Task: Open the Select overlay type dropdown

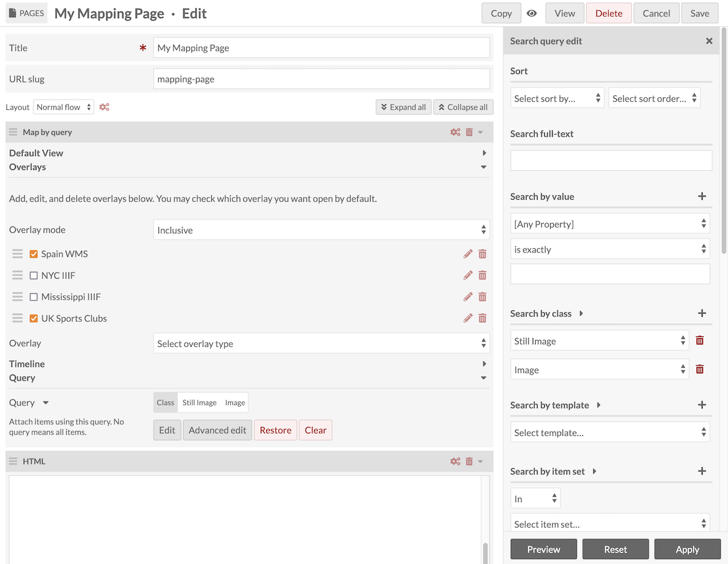Action: 322,343
